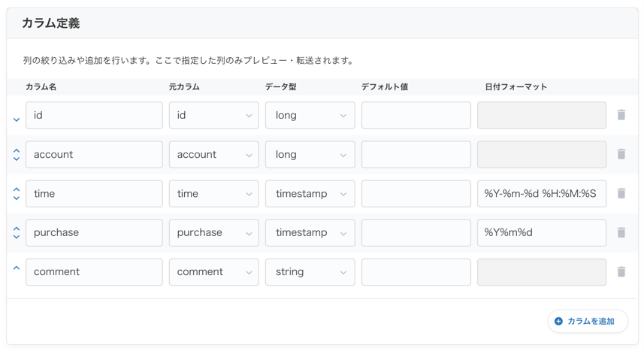Open source column dropdown showing id
The height and width of the screenshot is (357, 644).
click(214, 116)
